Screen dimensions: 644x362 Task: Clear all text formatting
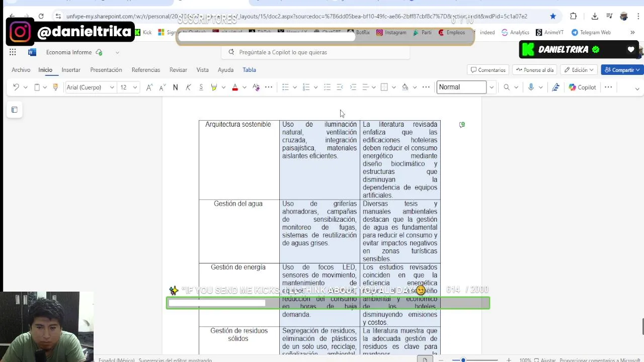click(x=256, y=87)
